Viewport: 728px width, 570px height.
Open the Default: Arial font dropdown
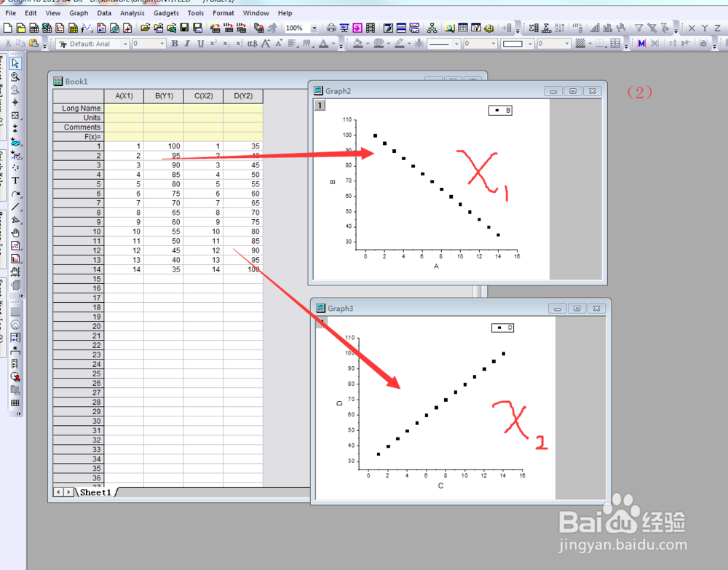coord(125,44)
